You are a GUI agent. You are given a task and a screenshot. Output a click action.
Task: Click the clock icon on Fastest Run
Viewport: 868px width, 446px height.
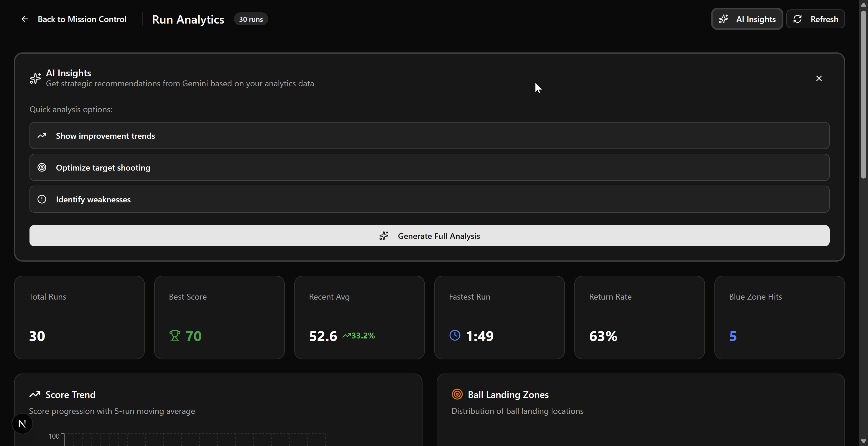455,335
